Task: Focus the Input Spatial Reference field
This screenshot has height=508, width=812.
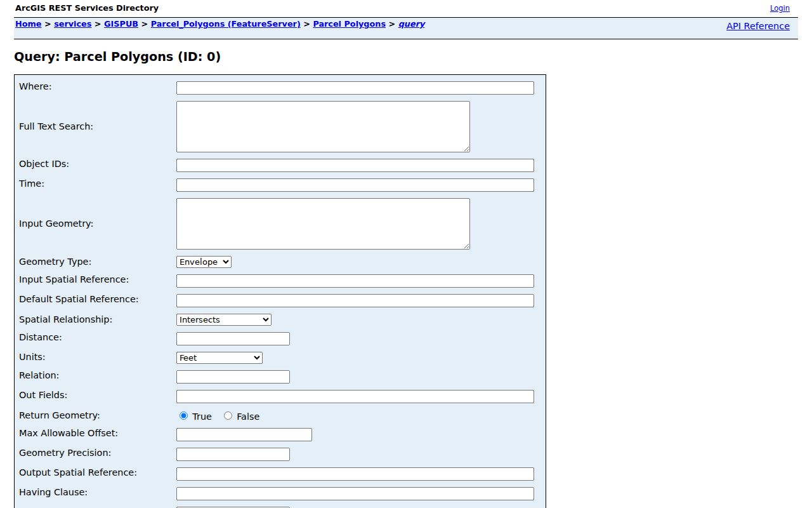Action: [x=355, y=281]
